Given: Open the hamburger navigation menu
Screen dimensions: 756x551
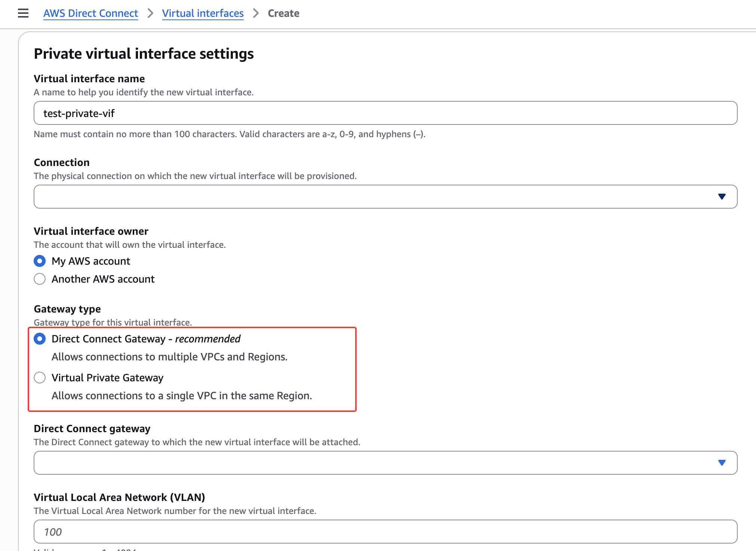Looking at the screenshot, I should pos(23,13).
